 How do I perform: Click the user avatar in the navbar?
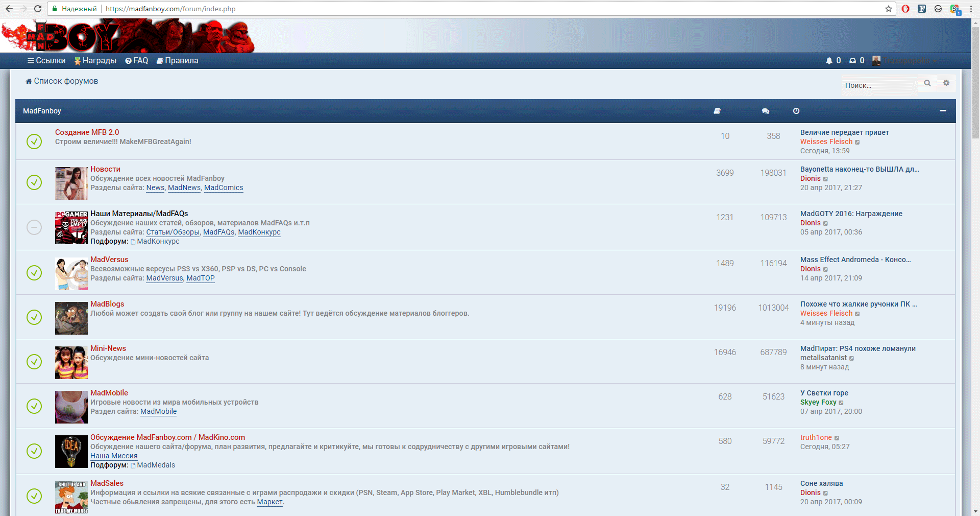[876, 61]
